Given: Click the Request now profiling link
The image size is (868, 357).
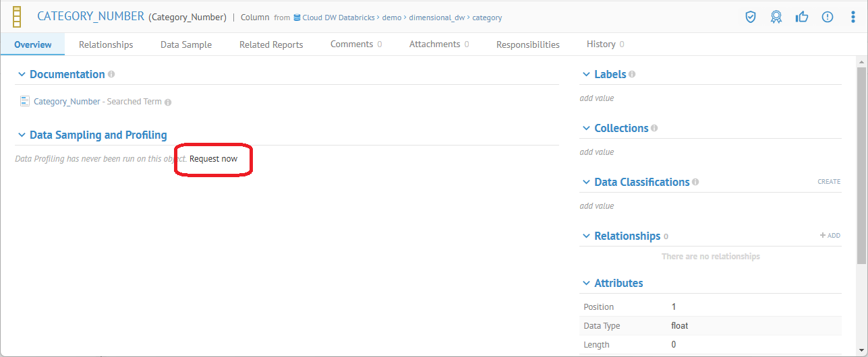Looking at the screenshot, I should (x=213, y=159).
